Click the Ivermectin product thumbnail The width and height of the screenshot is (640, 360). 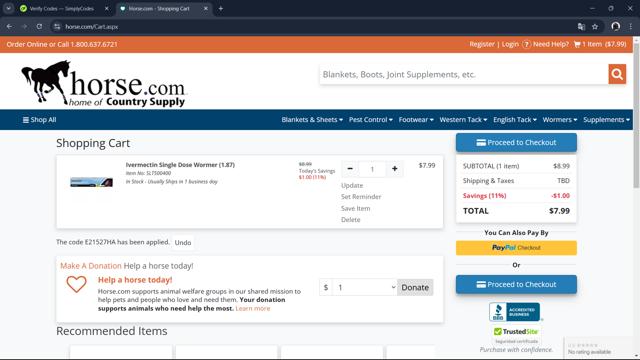[91, 182]
